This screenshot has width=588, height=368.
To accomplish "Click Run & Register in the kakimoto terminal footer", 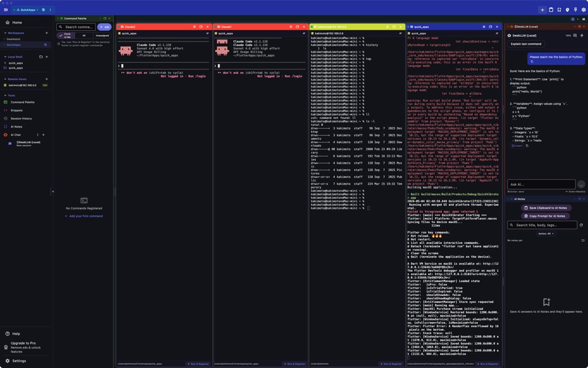I will pyautogui.click(x=391, y=364).
